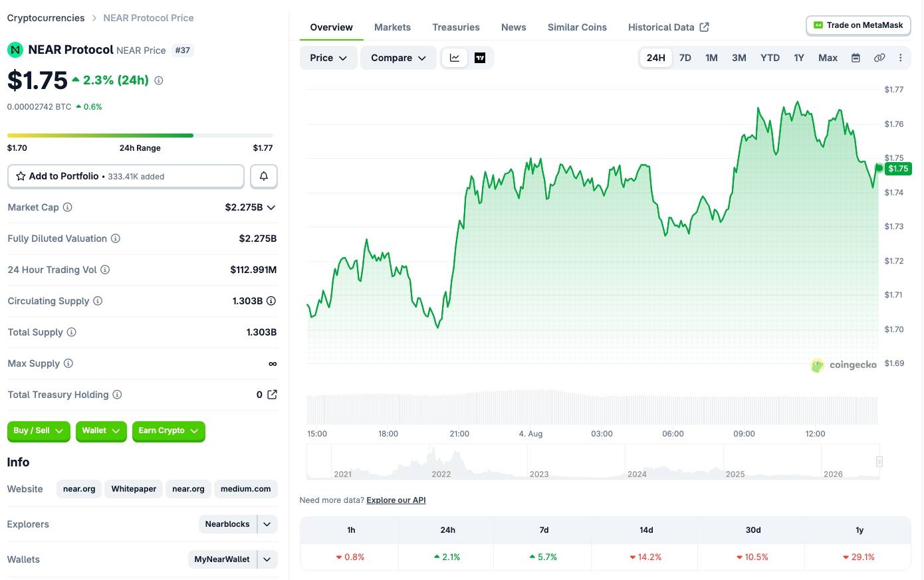Show Total Supply info icon
The width and height of the screenshot is (924, 580).
[x=72, y=332]
